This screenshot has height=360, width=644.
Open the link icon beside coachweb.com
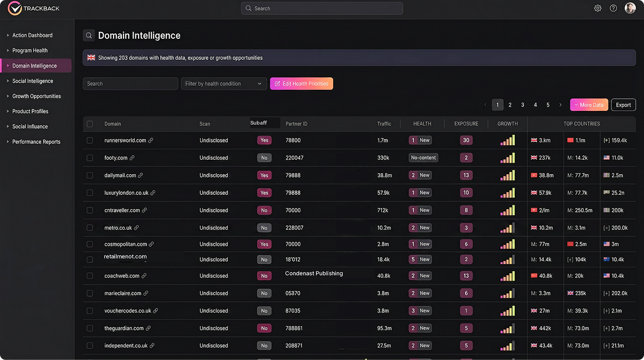point(144,276)
